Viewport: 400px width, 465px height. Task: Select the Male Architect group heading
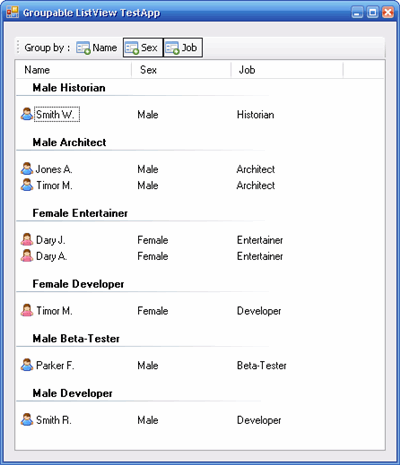point(69,142)
